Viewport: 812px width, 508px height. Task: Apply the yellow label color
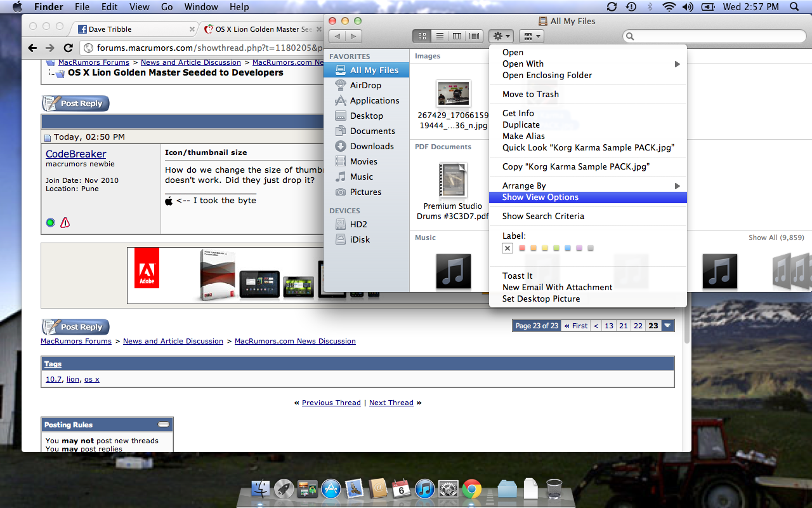pyautogui.click(x=546, y=248)
